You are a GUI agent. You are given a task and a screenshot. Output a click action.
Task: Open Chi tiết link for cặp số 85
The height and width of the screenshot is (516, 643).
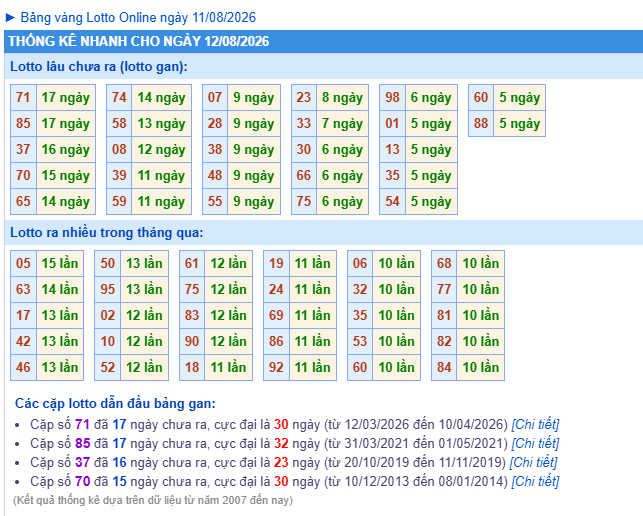[x=535, y=443]
